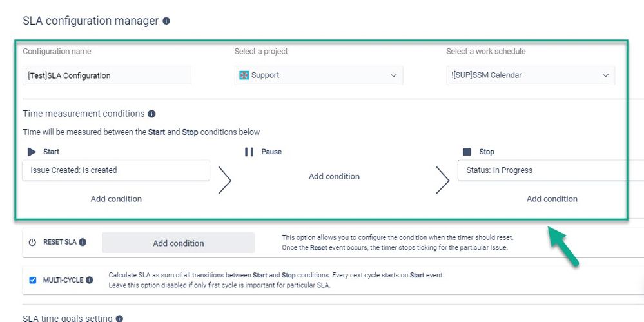Image resolution: width=644 pixels, height=322 pixels.
Task: Click the Support project icon
Action: (x=244, y=75)
